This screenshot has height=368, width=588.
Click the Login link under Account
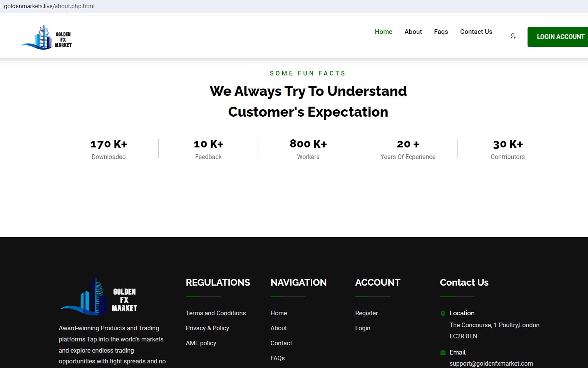click(363, 328)
